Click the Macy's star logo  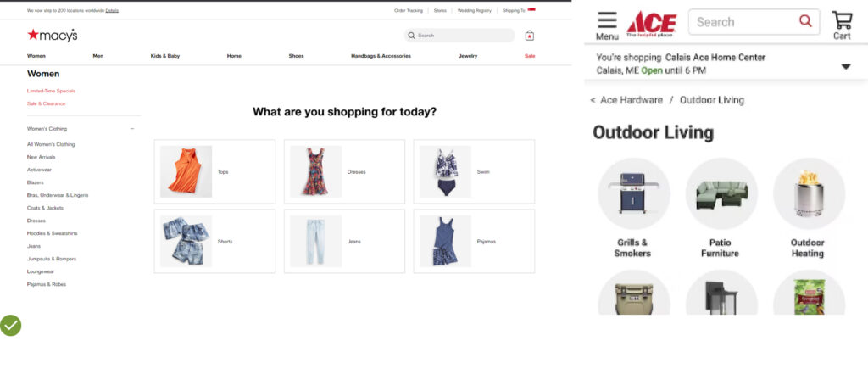53,35
